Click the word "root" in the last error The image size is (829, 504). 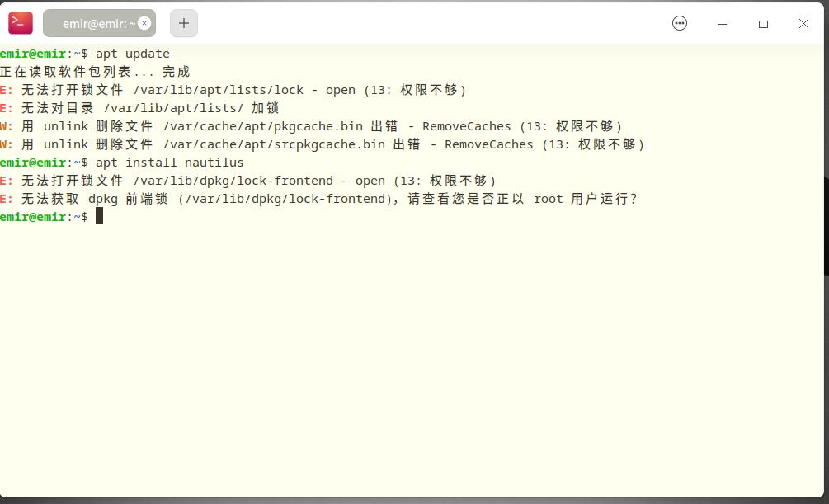[x=549, y=199]
